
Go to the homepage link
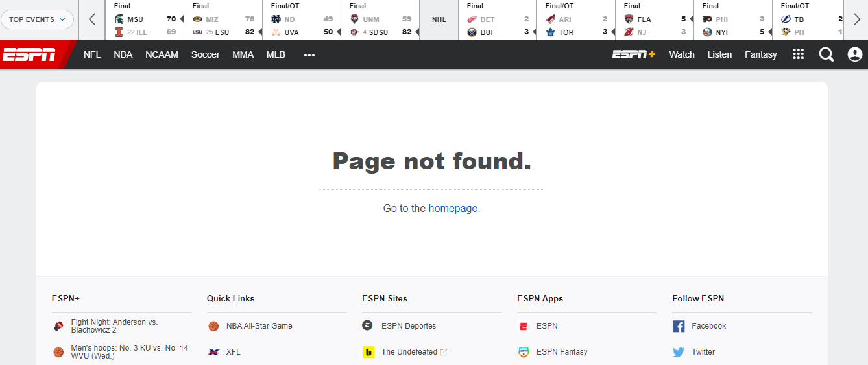click(x=453, y=208)
